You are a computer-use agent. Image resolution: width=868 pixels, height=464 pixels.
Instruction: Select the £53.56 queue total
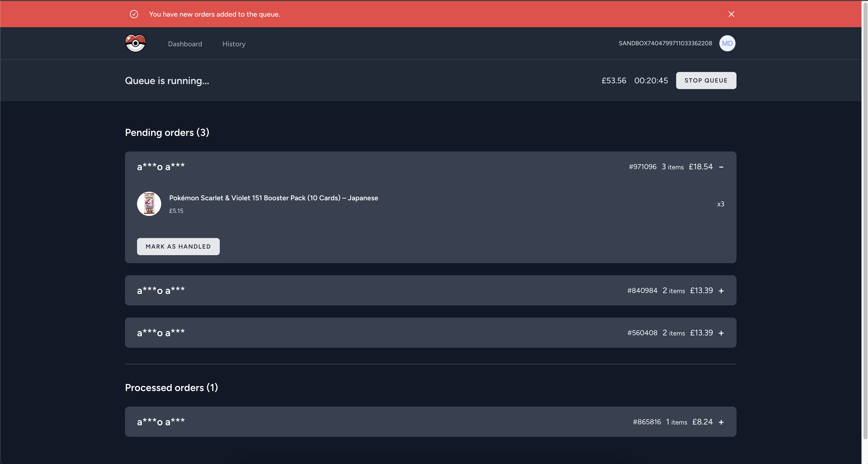(x=613, y=80)
